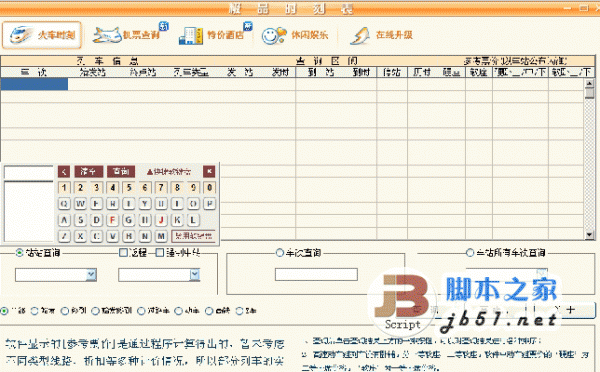Viewport: 600px width, 372px height.
Task: Select the 全部 train type filter radio
Action: (x=4, y=311)
